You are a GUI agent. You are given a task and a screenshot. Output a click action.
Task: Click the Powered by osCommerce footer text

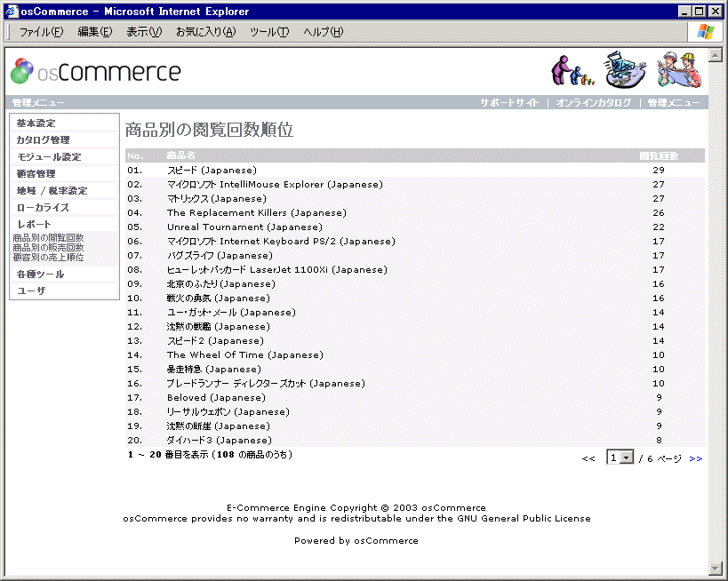pyautogui.click(x=356, y=541)
